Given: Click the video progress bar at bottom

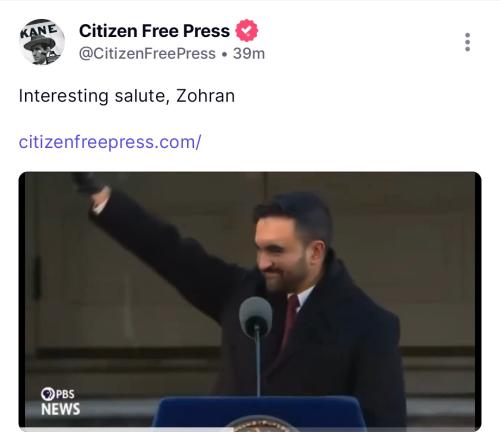Looking at the screenshot, I should [x=250, y=429].
